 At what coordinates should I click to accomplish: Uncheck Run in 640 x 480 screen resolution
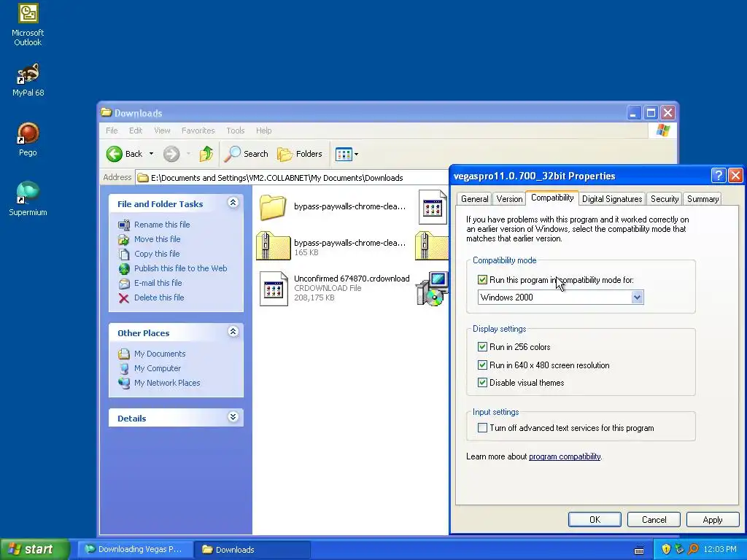click(483, 365)
